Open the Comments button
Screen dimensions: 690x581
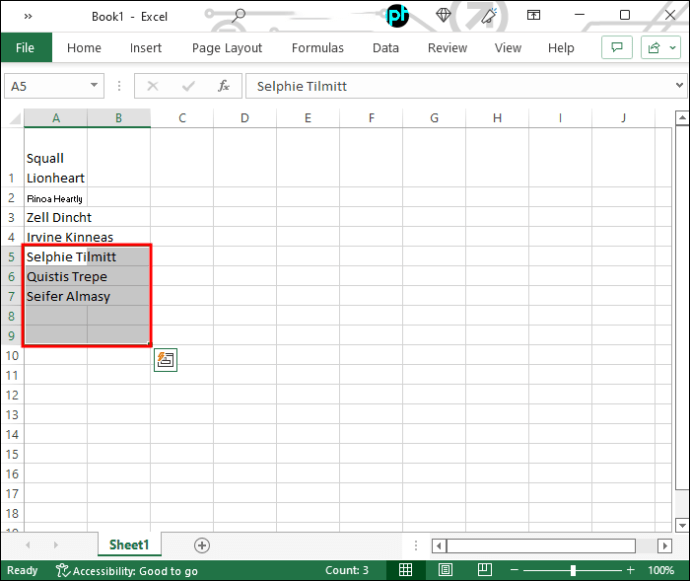click(617, 47)
